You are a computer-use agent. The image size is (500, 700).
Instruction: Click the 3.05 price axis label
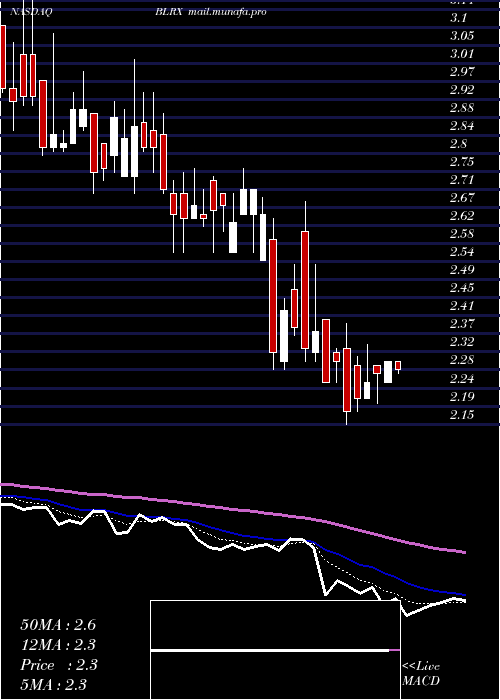462,36
